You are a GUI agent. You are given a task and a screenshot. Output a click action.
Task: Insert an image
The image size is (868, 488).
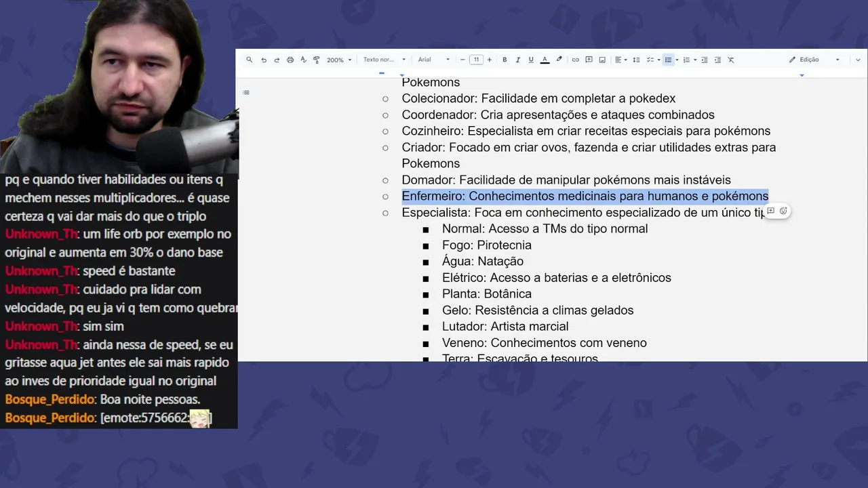pyautogui.click(x=602, y=60)
